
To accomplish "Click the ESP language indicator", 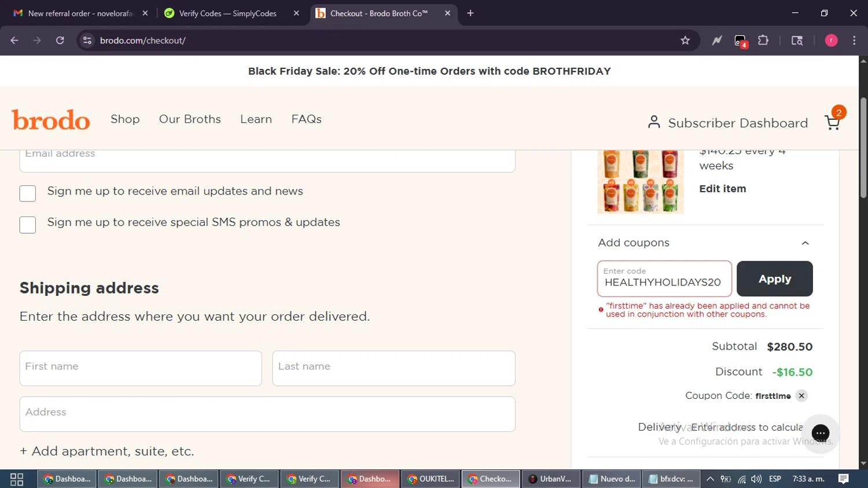I will 775,479.
